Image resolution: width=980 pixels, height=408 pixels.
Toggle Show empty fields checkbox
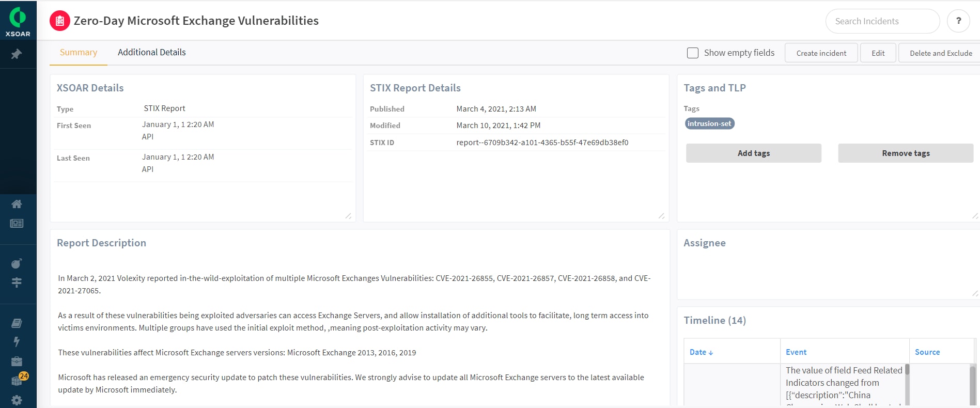693,53
